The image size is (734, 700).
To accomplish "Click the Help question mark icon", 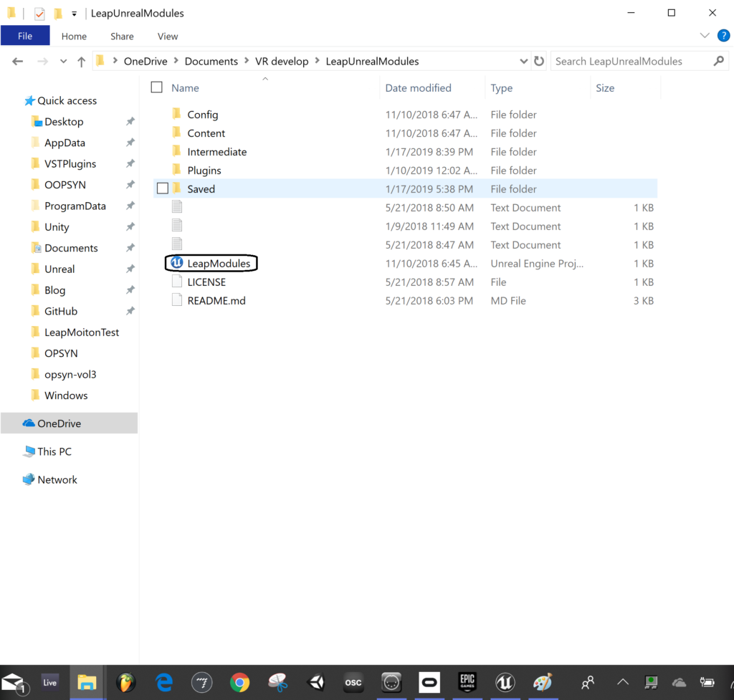I will pyautogui.click(x=723, y=36).
